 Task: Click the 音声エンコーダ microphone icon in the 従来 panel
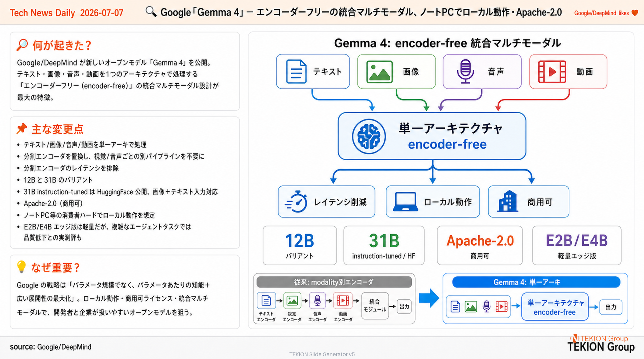coord(318,300)
